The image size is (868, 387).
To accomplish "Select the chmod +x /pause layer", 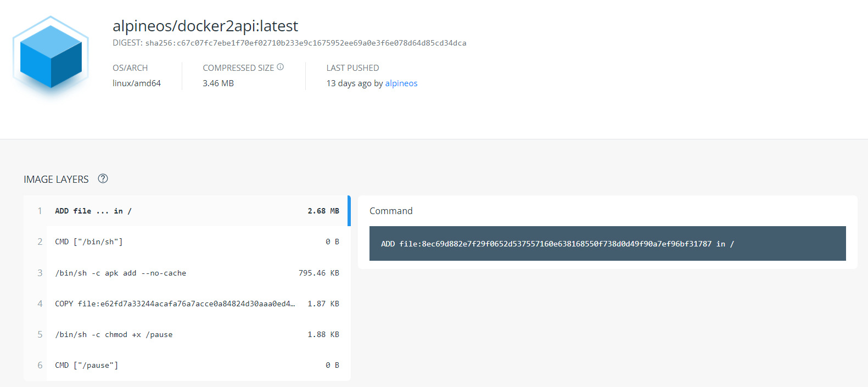I will [187, 334].
